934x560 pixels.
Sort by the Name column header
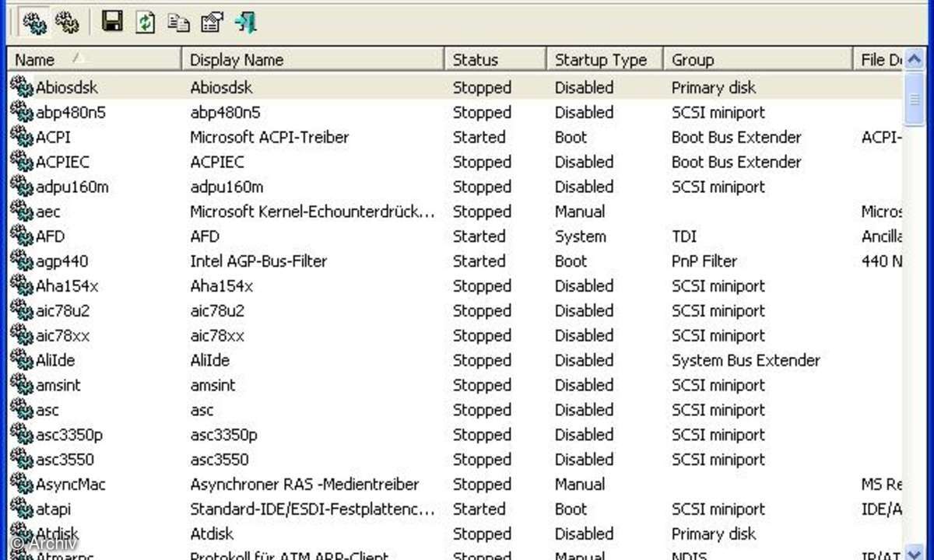93,60
